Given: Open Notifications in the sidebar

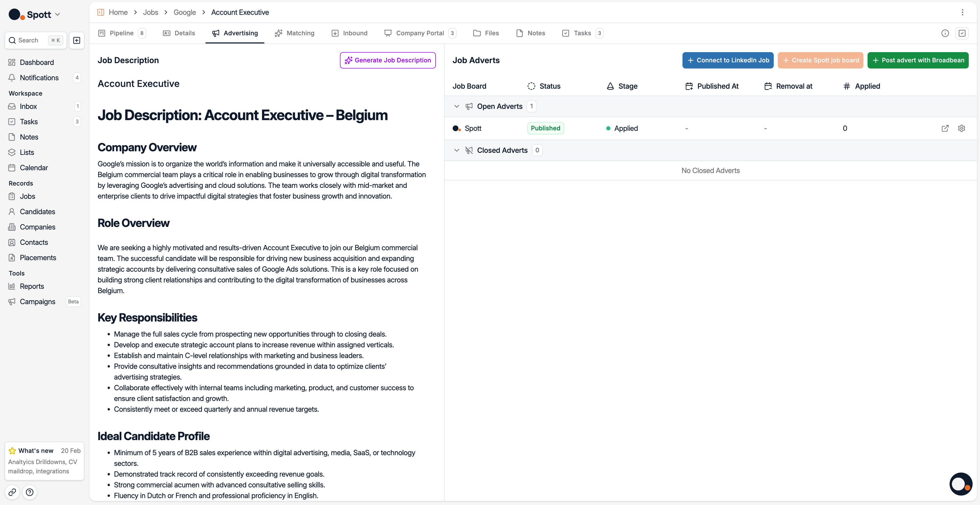Looking at the screenshot, I should tap(44, 78).
